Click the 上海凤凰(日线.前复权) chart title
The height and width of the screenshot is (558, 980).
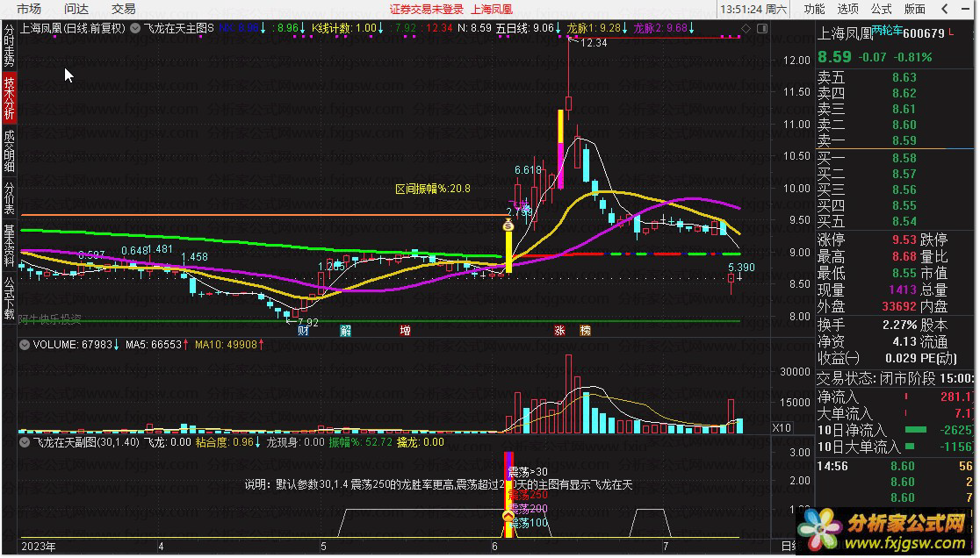tap(73, 28)
